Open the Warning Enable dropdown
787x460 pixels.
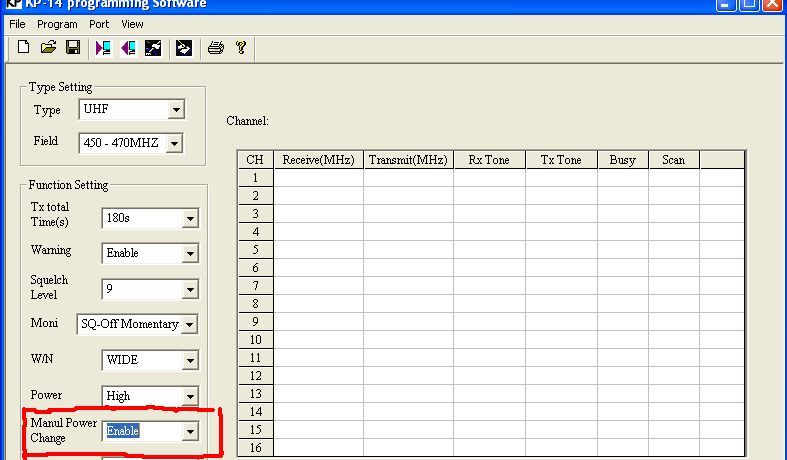point(189,254)
